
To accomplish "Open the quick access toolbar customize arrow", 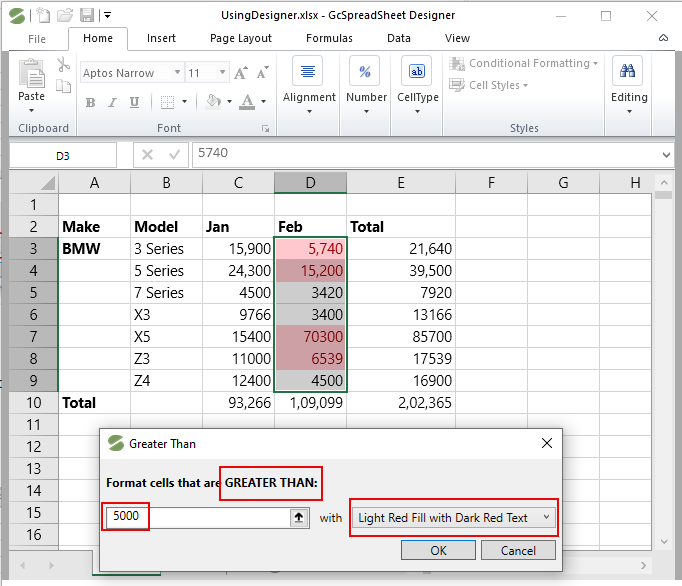I will click(x=107, y=16).
